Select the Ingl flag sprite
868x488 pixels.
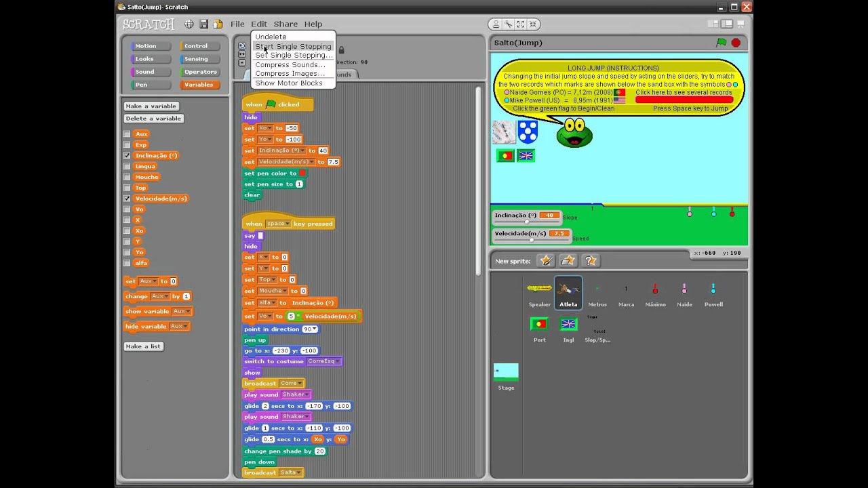point(568,328)
